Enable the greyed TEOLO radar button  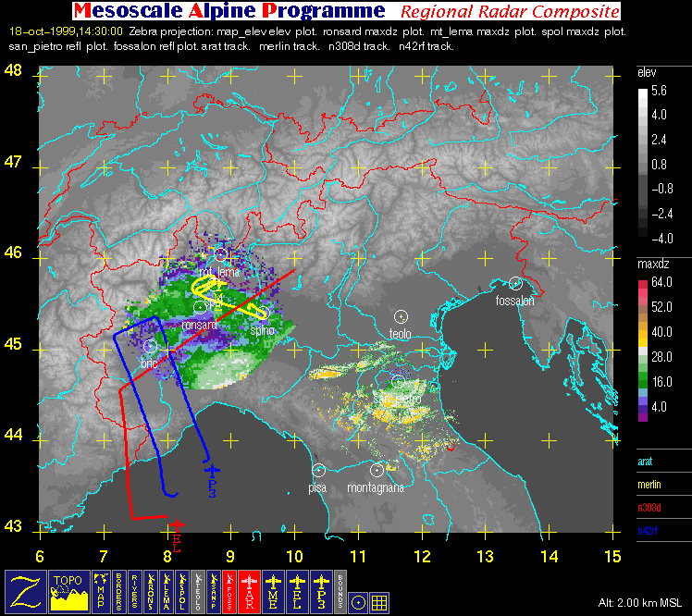pyautogui.click(x=198, y=592)
